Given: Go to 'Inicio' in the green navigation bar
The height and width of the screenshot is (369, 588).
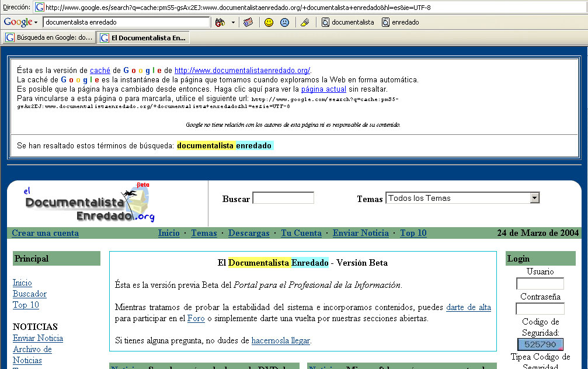Looking at the screenshot, I should [169, 233].
